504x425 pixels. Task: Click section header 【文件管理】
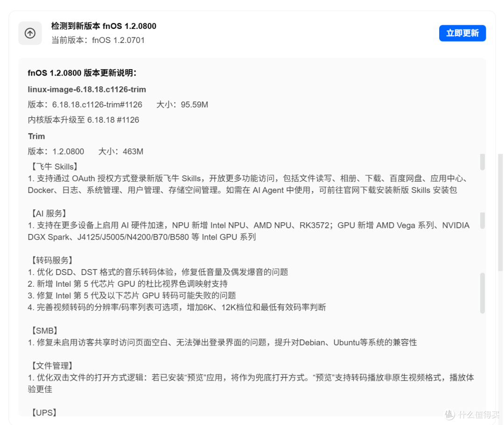pos(51,366)
